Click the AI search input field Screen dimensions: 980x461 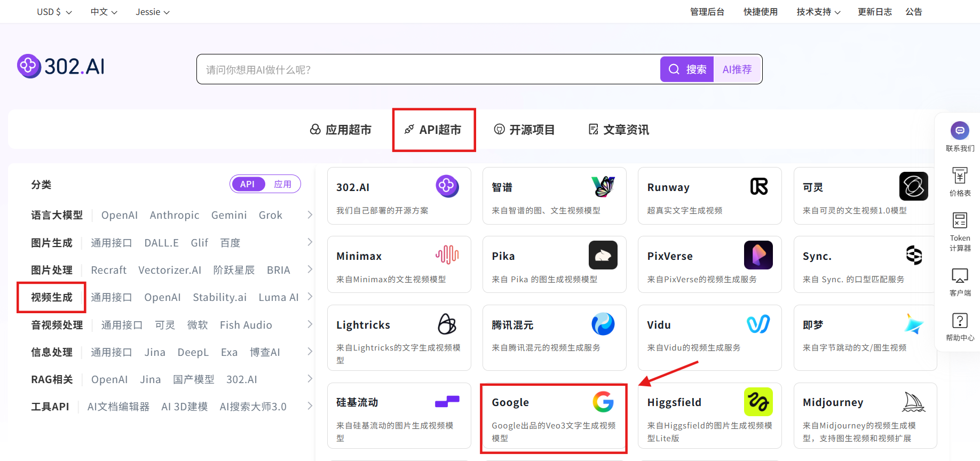(x=427, y=69)
